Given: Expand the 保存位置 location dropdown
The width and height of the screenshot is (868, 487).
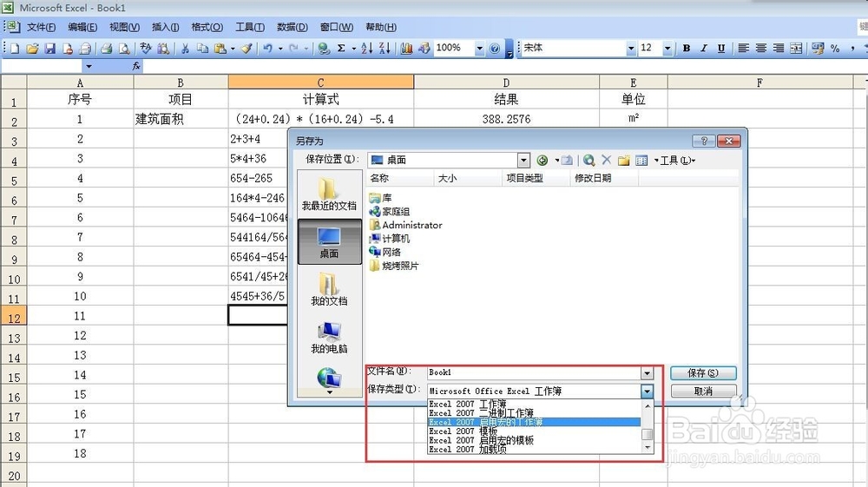Looking at the screenshot, I should point(523,161).
